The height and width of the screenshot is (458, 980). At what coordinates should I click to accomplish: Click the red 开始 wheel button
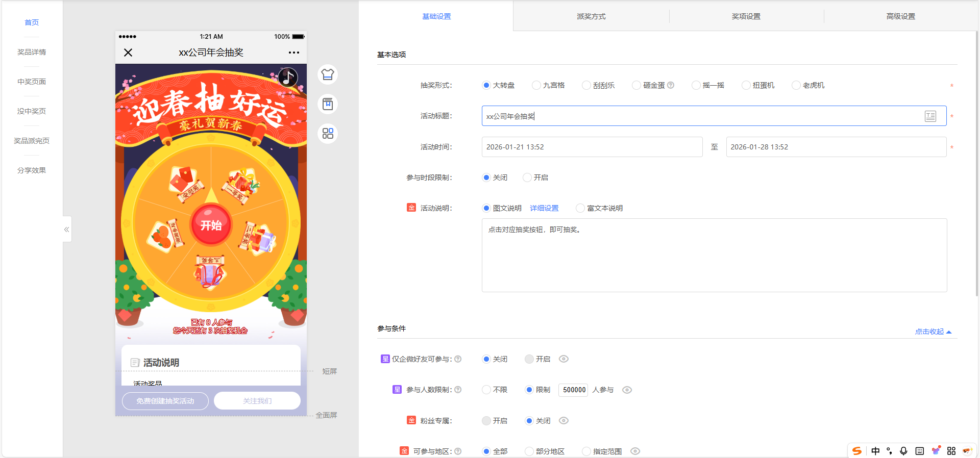coord(211,225)
